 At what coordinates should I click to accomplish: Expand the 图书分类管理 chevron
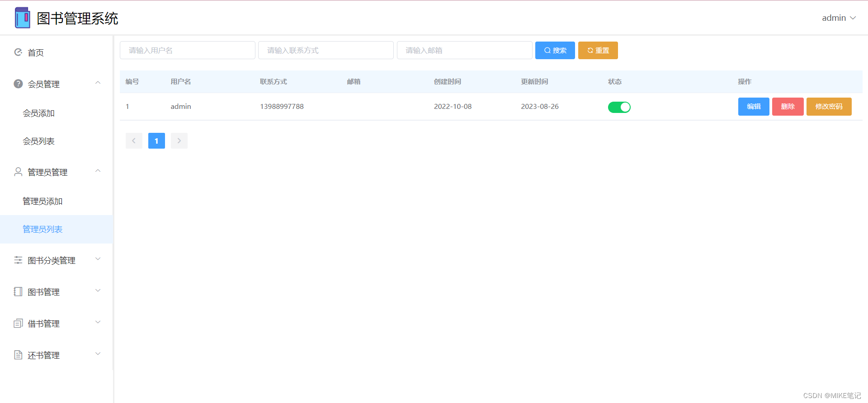pos(98,259)
